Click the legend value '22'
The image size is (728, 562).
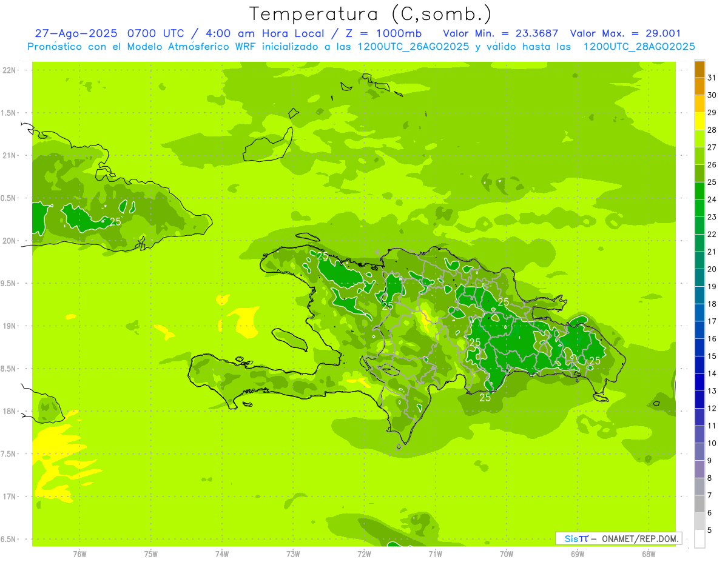pos(712,234)
